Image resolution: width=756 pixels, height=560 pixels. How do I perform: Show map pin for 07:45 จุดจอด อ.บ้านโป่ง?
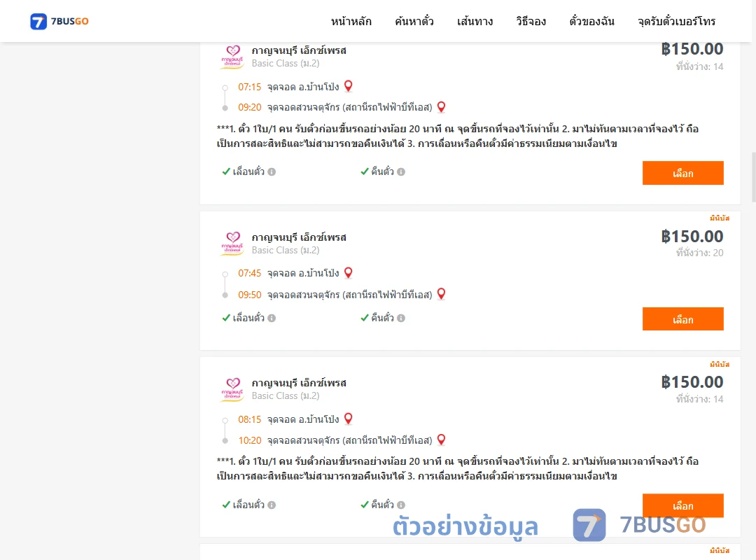coord(348,273)
